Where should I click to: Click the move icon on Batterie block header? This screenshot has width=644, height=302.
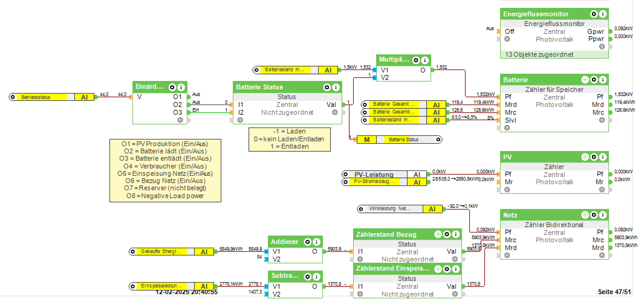(585, 80)
